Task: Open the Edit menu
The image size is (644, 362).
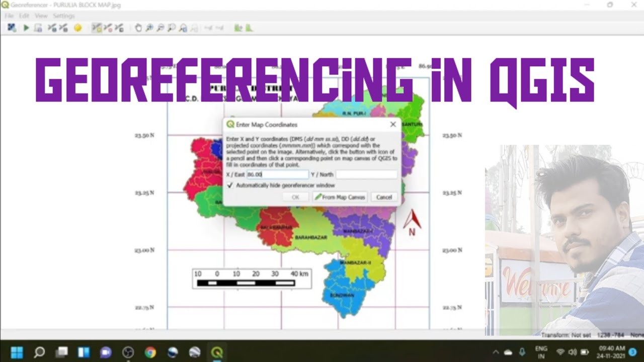Action: point(24,16)
